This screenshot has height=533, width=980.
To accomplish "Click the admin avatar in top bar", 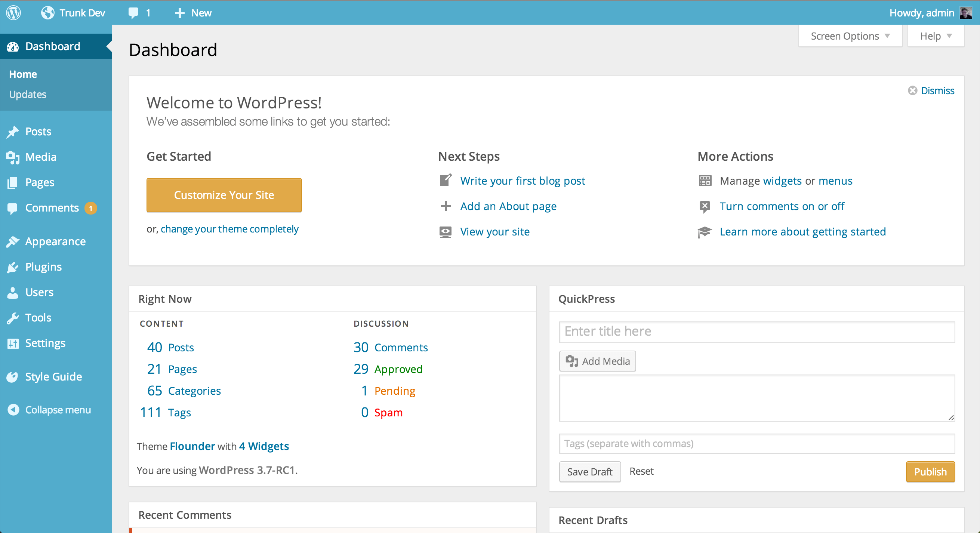I will [965, 13].
